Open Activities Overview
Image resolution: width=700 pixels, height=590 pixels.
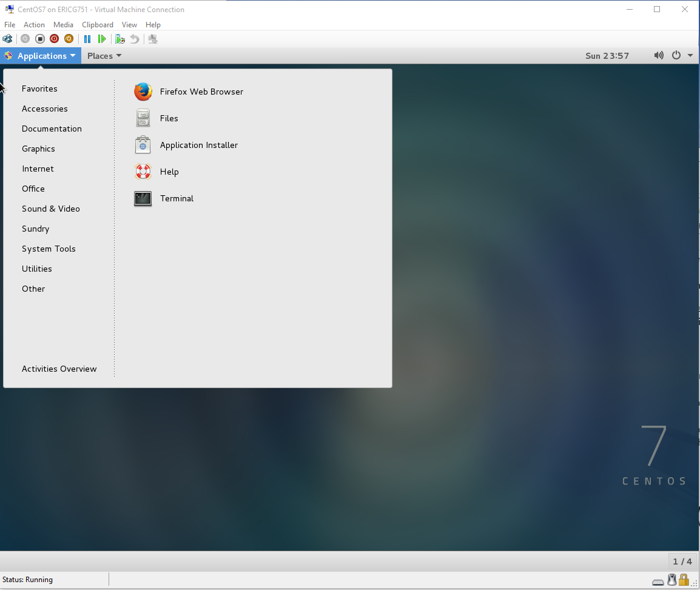(59, 369)
